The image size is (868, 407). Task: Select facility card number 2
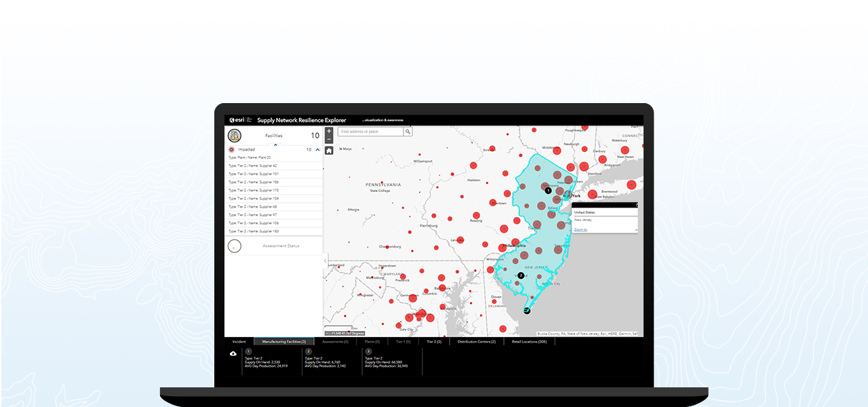point(332,360)
